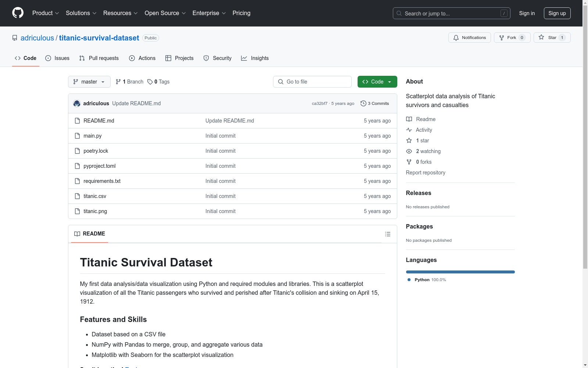Screen dimensions: 588x368
Task: Click the GitHub logo icon
Action: tap(18, 13)
